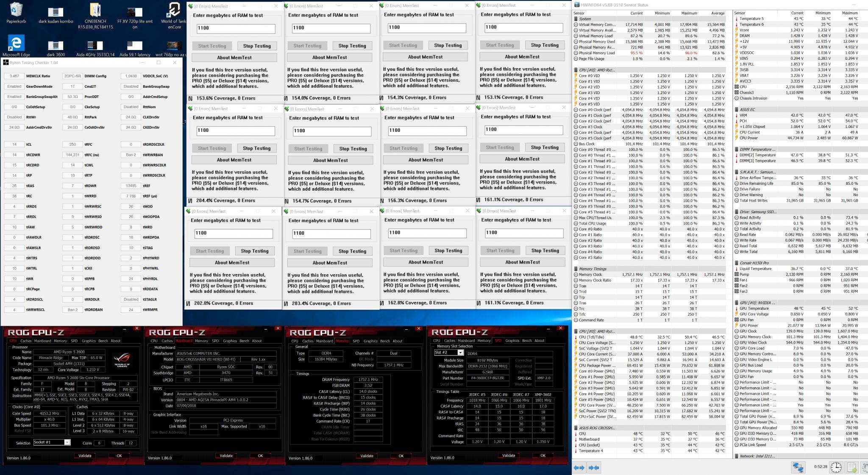This screenshot has height=475, width=868.
Task: Click Validate in the CPU-Z Memory window
Action: [367, 456]
